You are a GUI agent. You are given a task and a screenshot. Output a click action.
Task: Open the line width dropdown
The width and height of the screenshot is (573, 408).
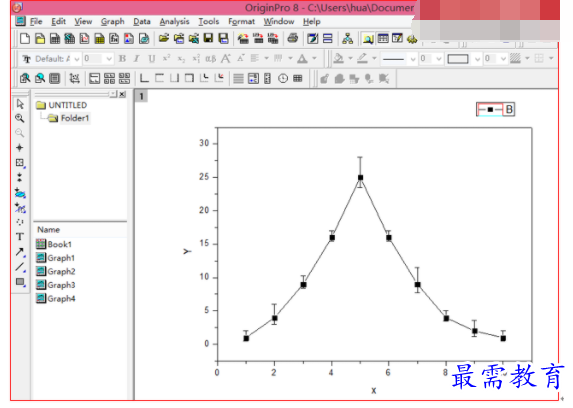(439, 59)
